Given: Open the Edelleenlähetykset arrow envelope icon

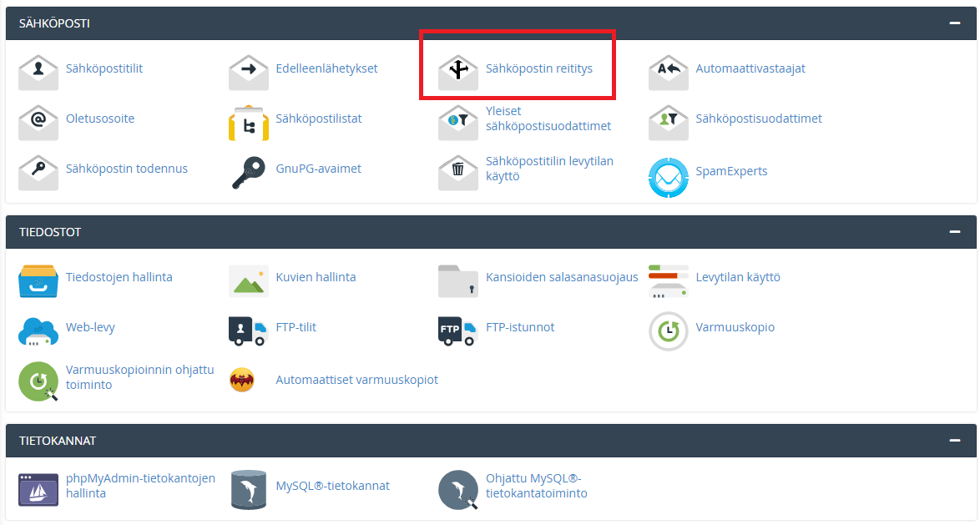Looking at the screenshot, I should click(249, 72).
